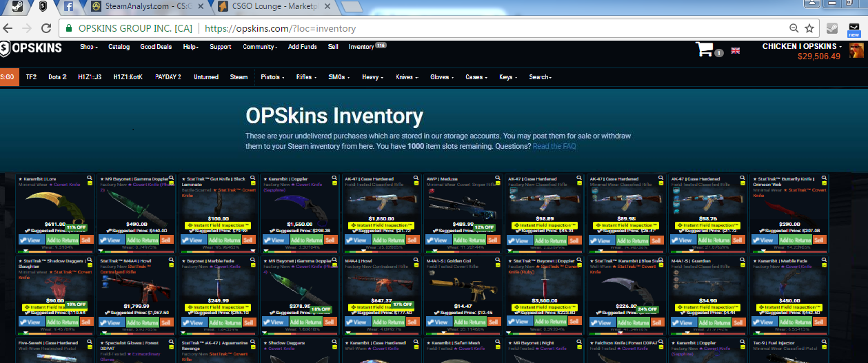
Task: Switch to the SteamAnalyst.com browser tab
Action: (147, 7)
